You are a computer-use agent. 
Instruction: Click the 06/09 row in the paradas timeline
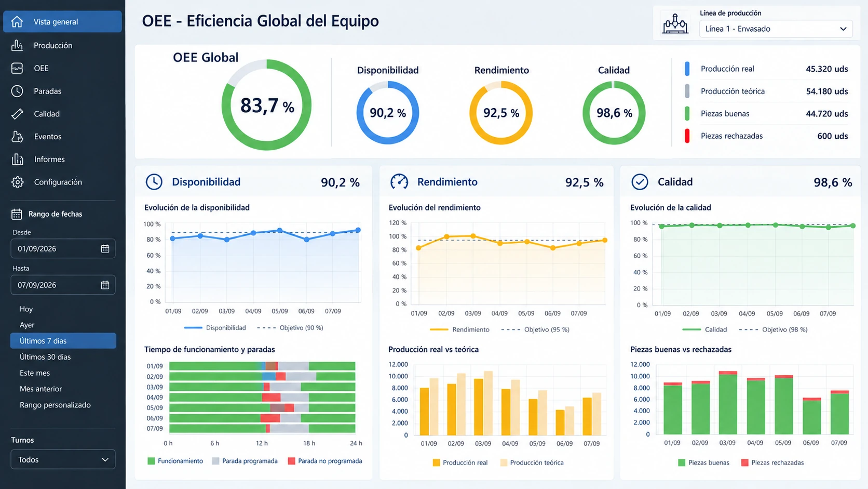[x=262, y=418]
